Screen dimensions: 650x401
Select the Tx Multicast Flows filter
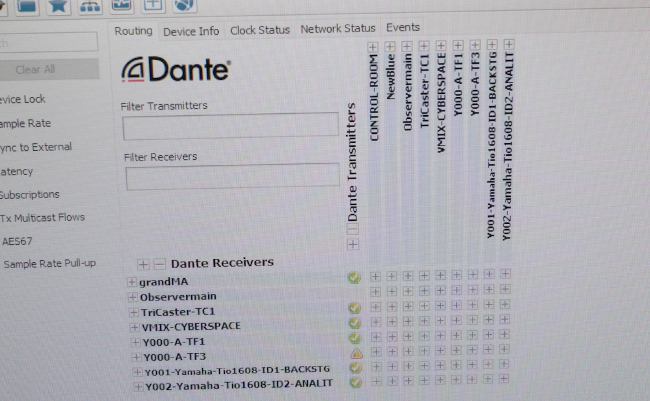tap(42, 218)
